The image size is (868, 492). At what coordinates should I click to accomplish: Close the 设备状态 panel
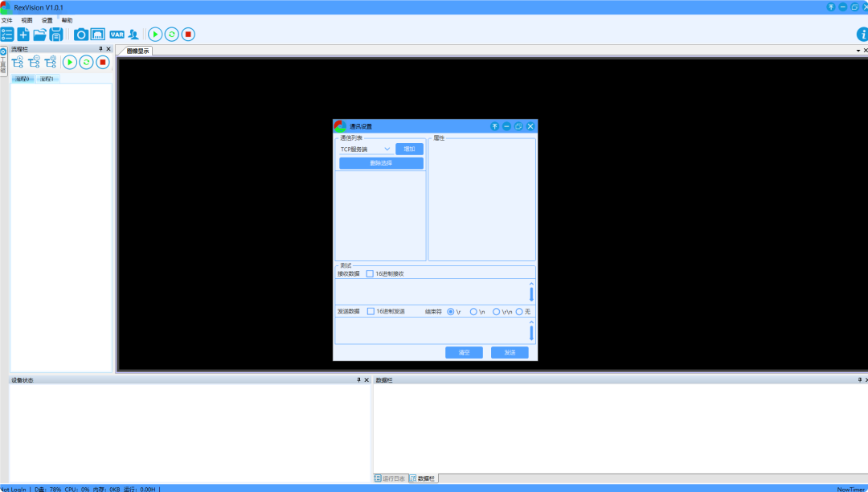[366, 380]
